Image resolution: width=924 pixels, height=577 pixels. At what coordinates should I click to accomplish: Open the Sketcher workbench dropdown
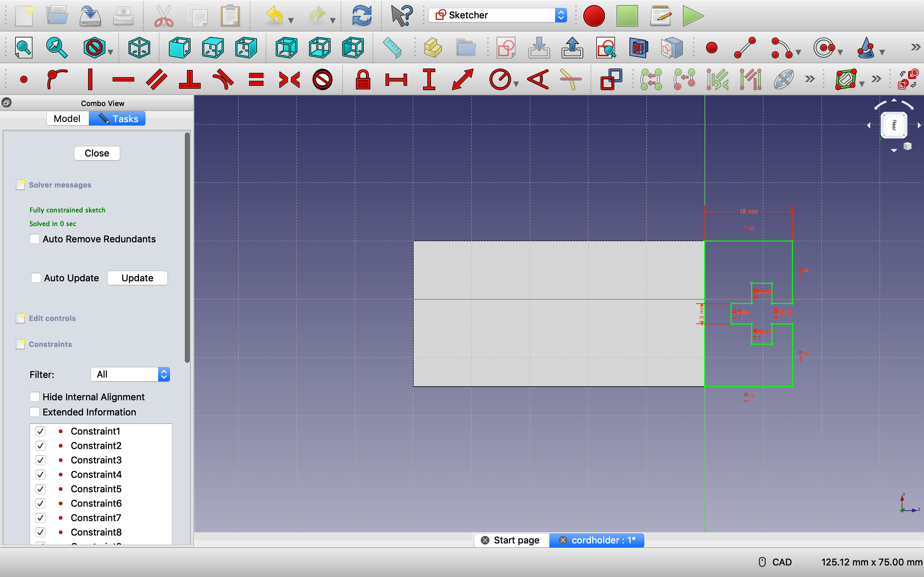point(497,15)
